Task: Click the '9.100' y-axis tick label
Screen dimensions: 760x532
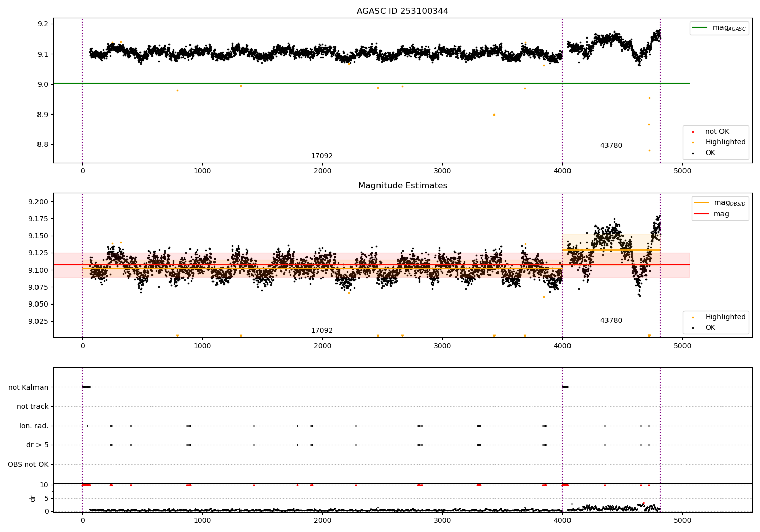Action: (x=39, y=271)
